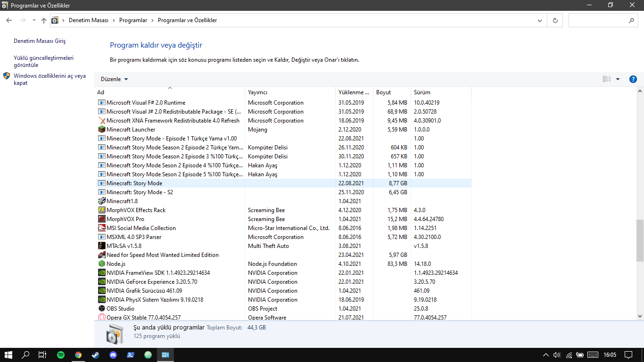Click the NVIDIA PhysX Sistem Yazılımı icon
The image size is (644, 362).
102,300
